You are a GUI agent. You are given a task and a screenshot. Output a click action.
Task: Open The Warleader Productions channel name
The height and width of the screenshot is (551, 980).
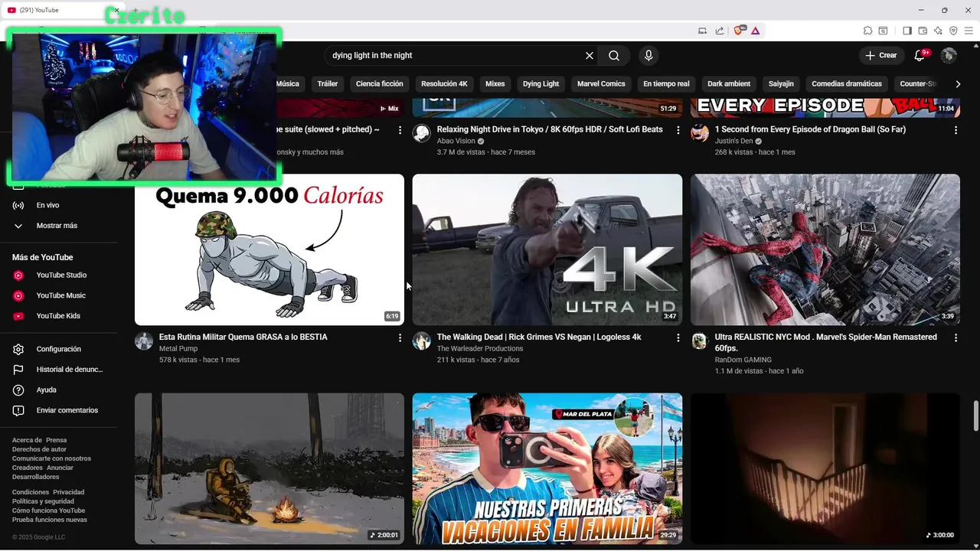[480, 349]
